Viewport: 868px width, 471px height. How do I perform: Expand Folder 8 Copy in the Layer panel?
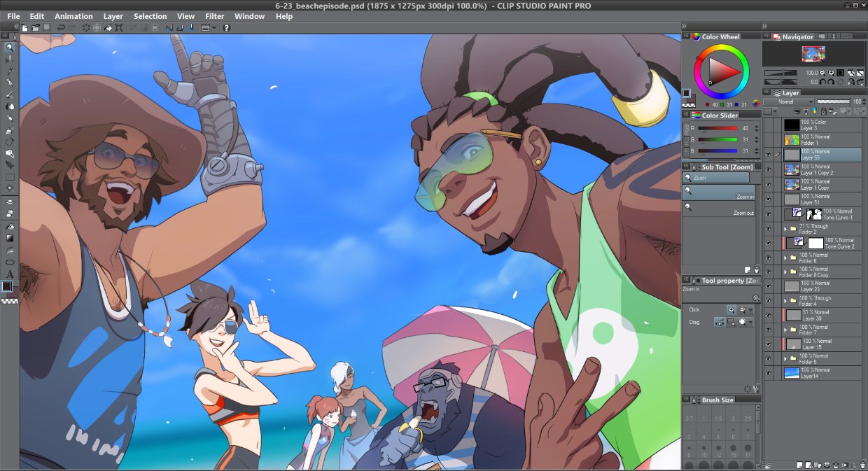click(x=785, y=272)
